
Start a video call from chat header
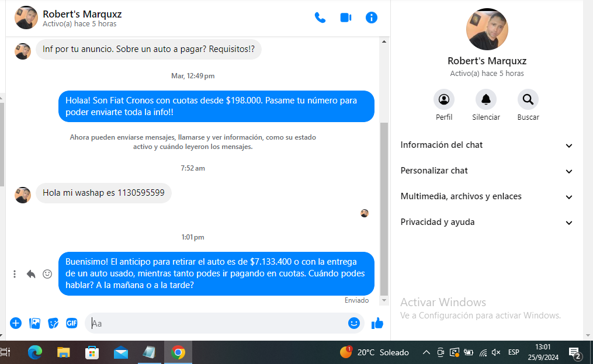(x=346, y=18)
